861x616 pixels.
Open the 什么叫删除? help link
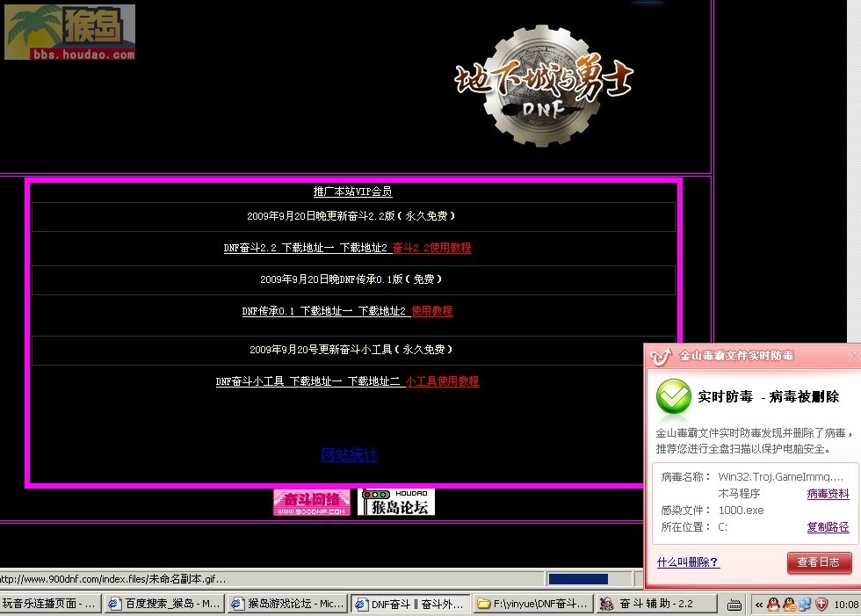pyautogui.click(x=688, y=562)
